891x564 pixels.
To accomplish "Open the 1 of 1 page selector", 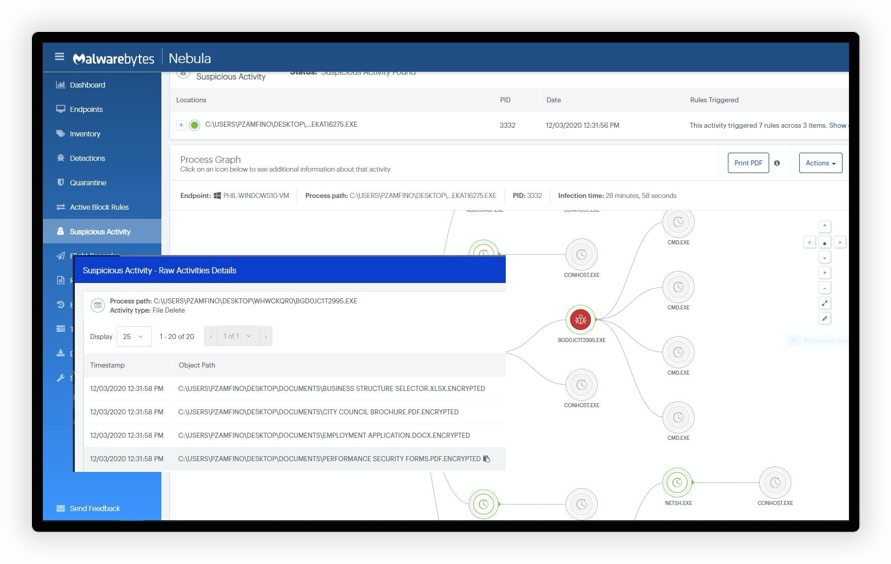I will 238,337.
